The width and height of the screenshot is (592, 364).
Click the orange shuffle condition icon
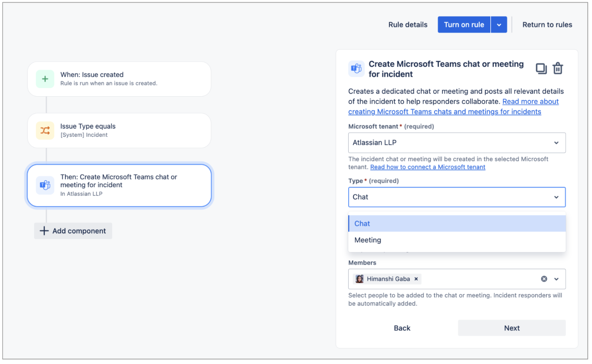[x=45, y=131]
